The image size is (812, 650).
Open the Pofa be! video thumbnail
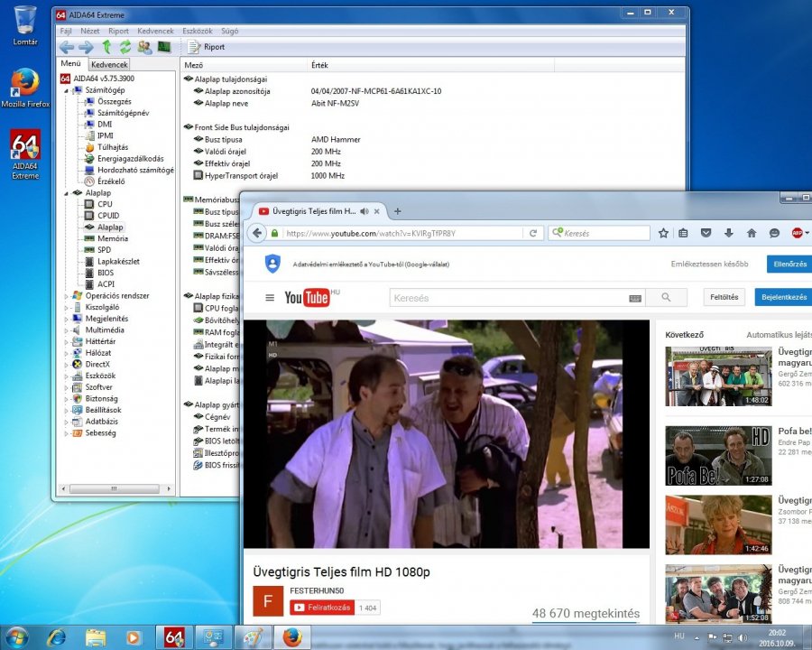(718, 456)
